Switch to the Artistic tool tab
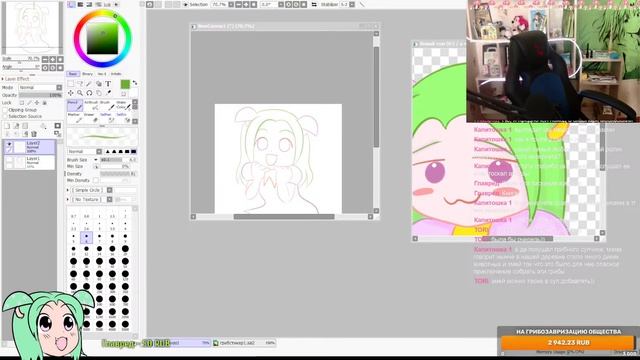640x360 pixels. 116,74
